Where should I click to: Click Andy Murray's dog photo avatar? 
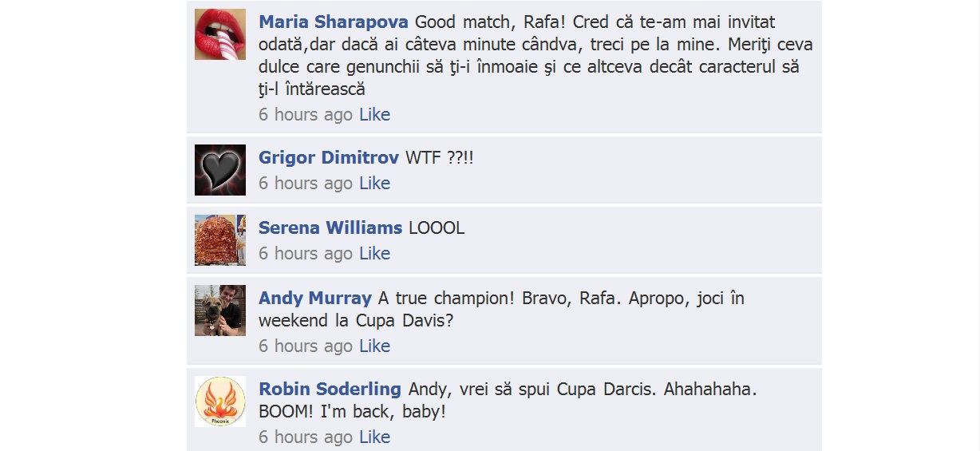click(220, 311)
